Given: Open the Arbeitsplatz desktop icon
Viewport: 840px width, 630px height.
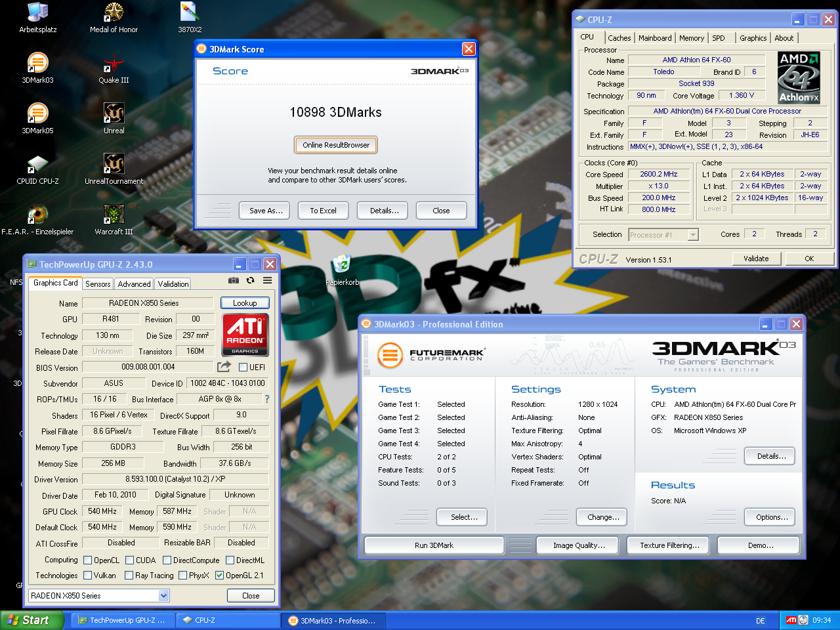Looking at the screenshot, I should click(x=38, y=18).
